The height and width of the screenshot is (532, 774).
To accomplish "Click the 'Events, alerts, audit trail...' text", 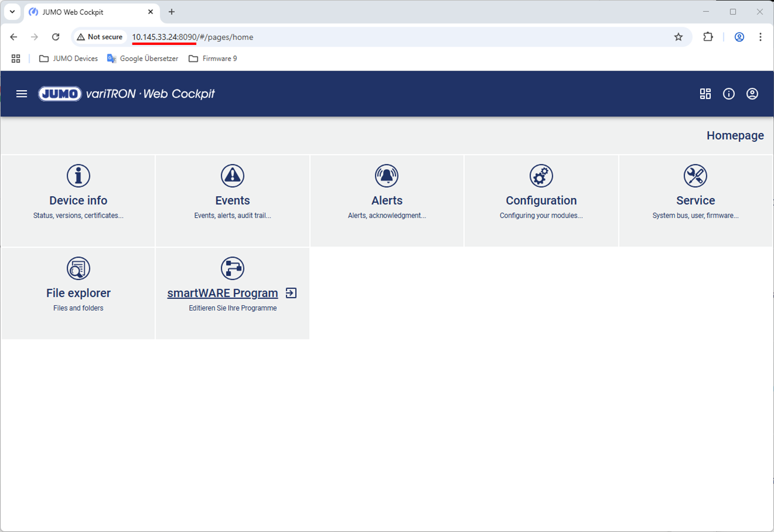I will click(x=232, y=216).
